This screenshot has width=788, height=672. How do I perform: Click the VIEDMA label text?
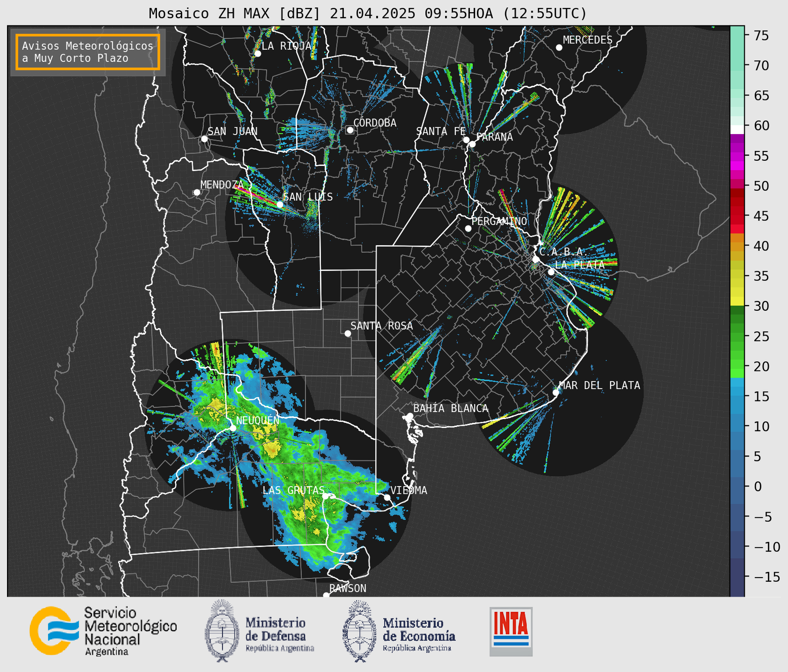click(409, 490)
